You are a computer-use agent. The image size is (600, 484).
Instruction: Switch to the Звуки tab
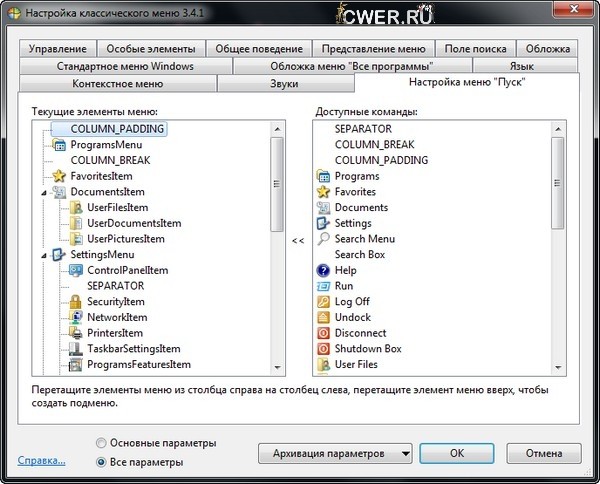point(284,84)
